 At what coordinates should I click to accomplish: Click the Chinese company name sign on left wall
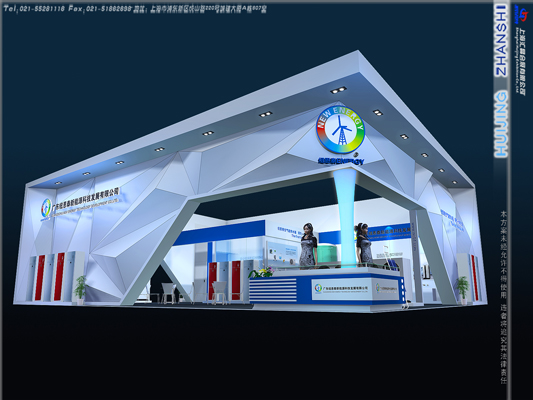point(86,199)
